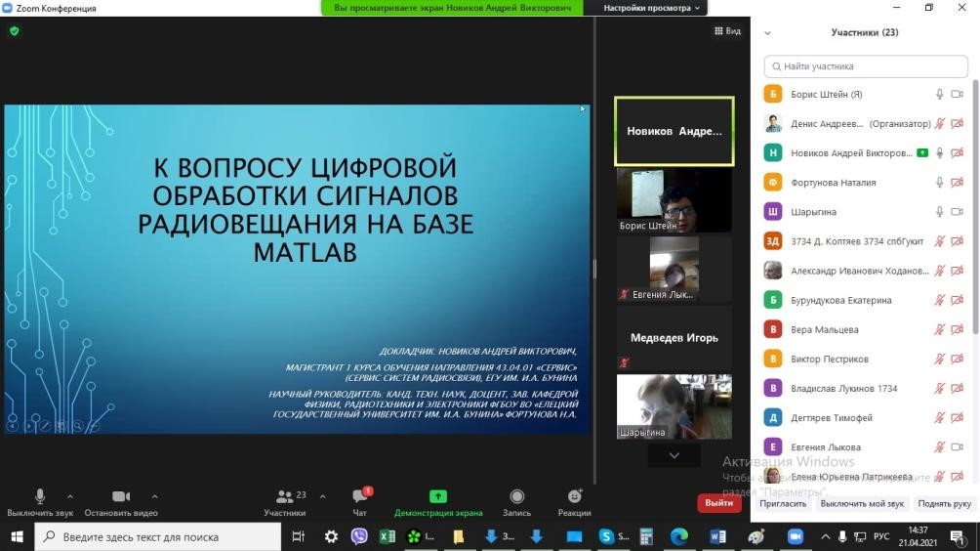Click camera-off icon for Денис Андреев organizer

957,123
